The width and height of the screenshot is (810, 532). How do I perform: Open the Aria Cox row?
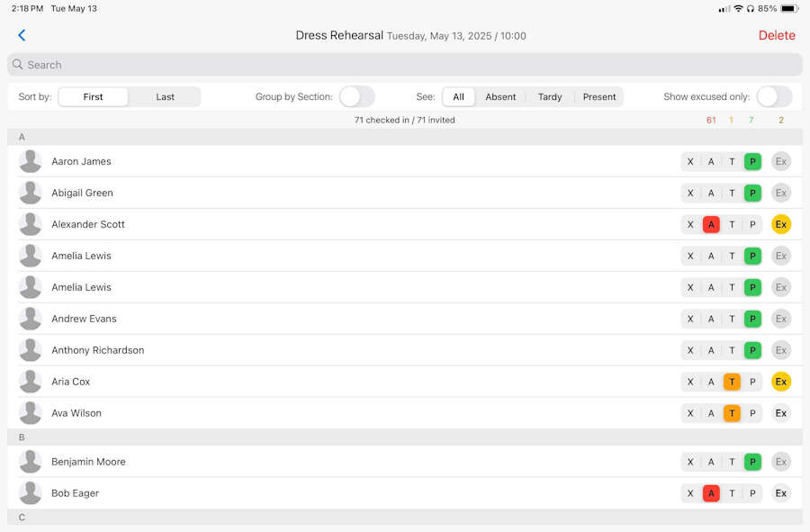(405, 383)
